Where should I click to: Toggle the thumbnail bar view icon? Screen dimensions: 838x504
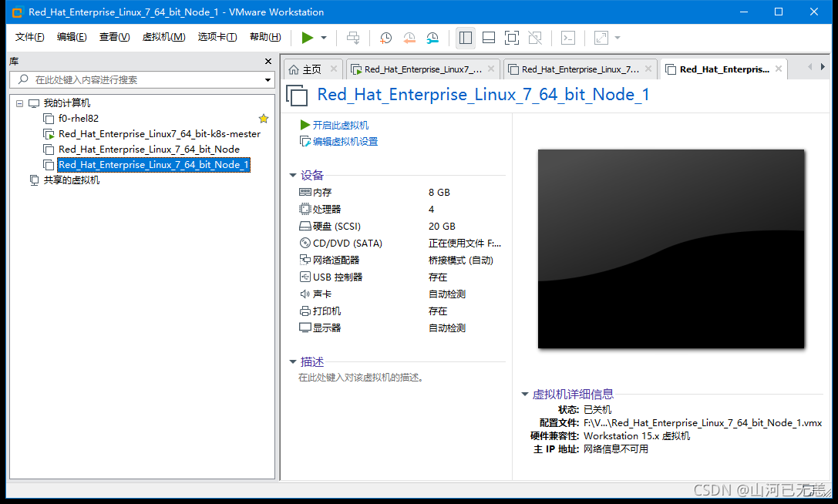[x=489, y=38]
